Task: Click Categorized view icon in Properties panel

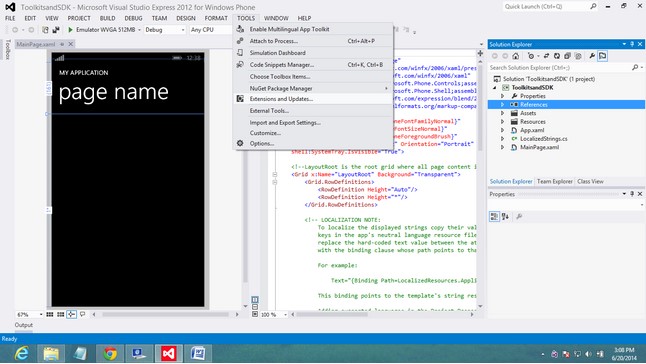Action: tap(494, 216)
